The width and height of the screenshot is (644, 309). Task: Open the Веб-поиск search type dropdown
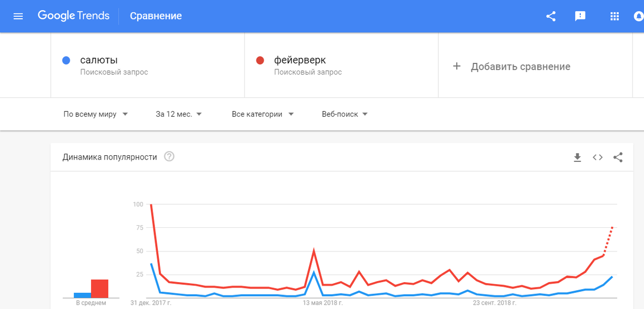click(345, 114)
